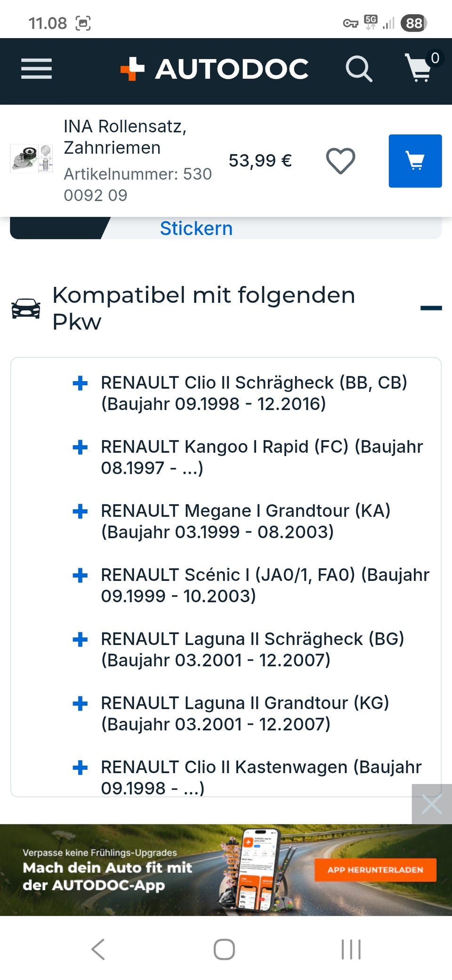452x980 pixels.
Task: Open Android recent apps icon
Action: tap(351, 949)
